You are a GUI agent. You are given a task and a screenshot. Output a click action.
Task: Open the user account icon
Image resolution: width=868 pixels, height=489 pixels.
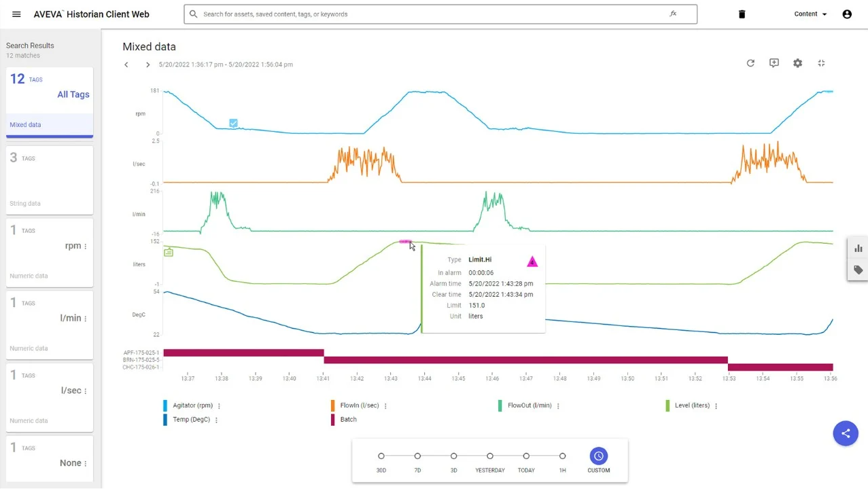[846, 14]
